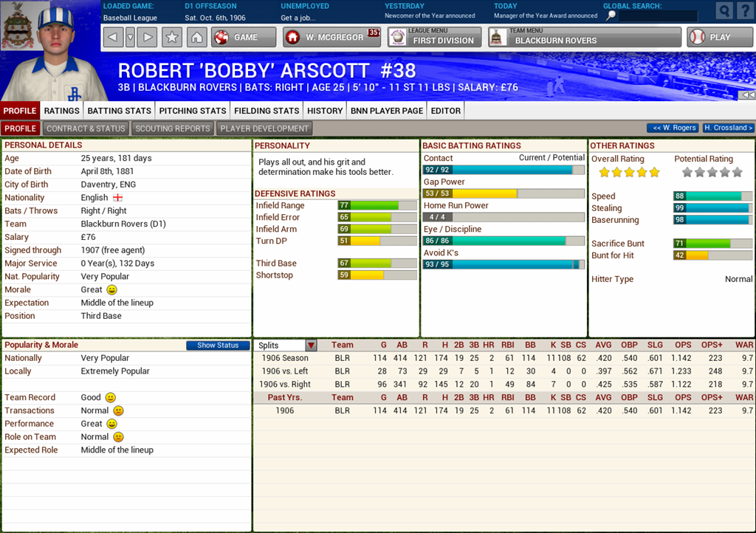The height and width of the screenshot is (533, 756).
Task: Collapse the player header with double arrows
Action: pyautogui.click(x=747, y=95)
